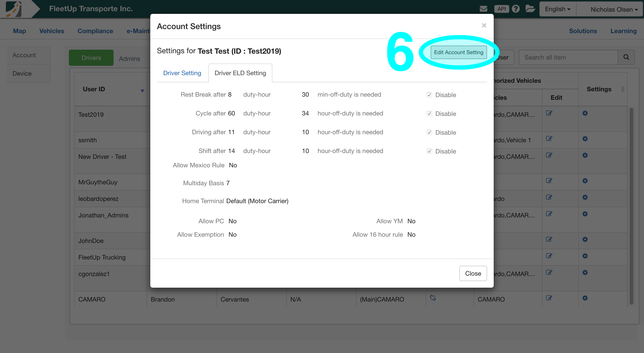Select Account in the left sidebar

28,55
